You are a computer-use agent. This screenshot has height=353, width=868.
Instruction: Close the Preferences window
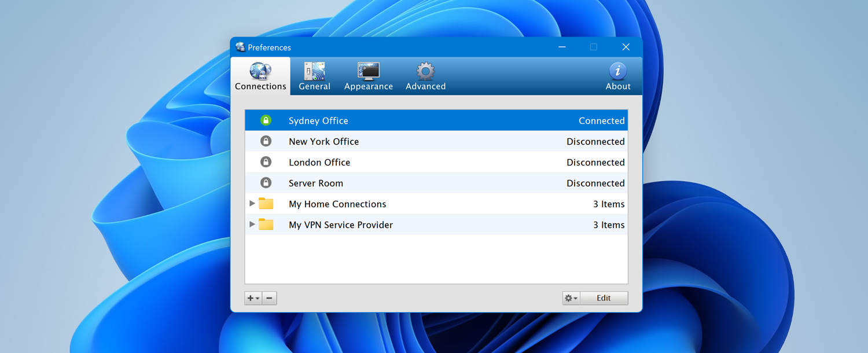(x=626, y=47)
